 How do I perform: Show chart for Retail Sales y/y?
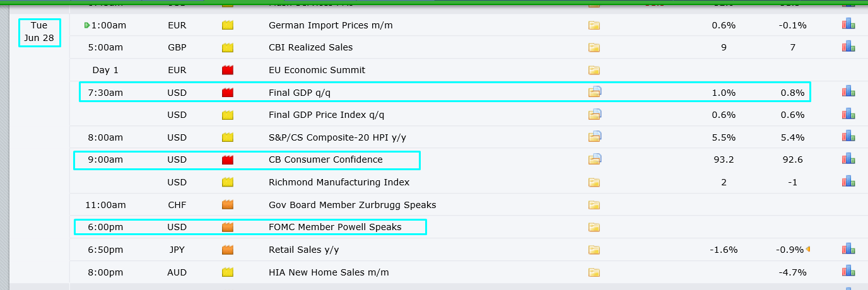pos(848,250)
